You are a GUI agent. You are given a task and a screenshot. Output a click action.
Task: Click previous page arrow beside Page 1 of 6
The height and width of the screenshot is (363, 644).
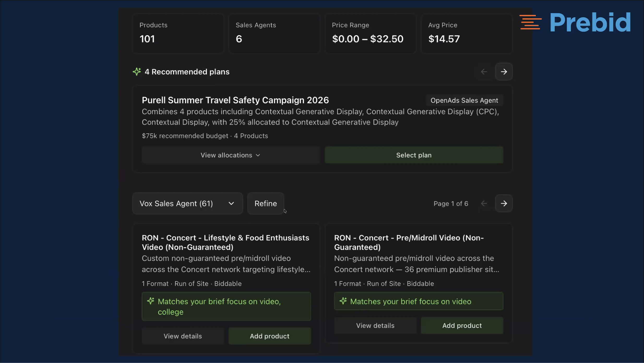484,203
